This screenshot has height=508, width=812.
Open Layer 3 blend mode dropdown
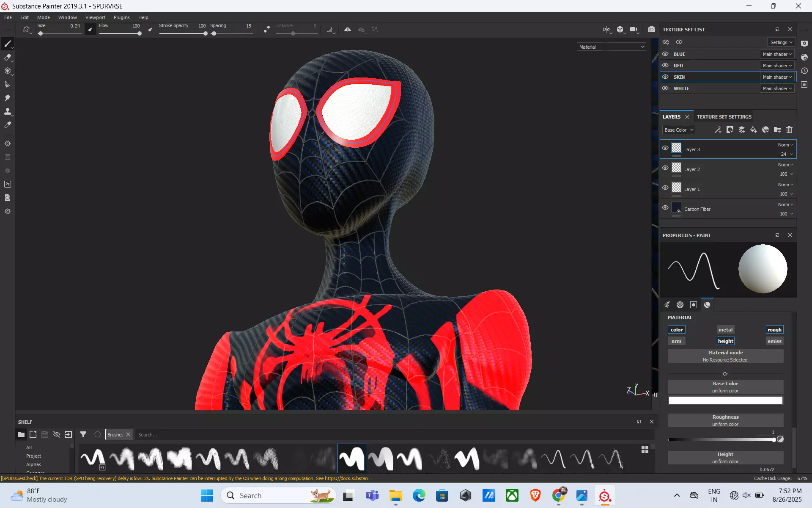pos(785,145)
